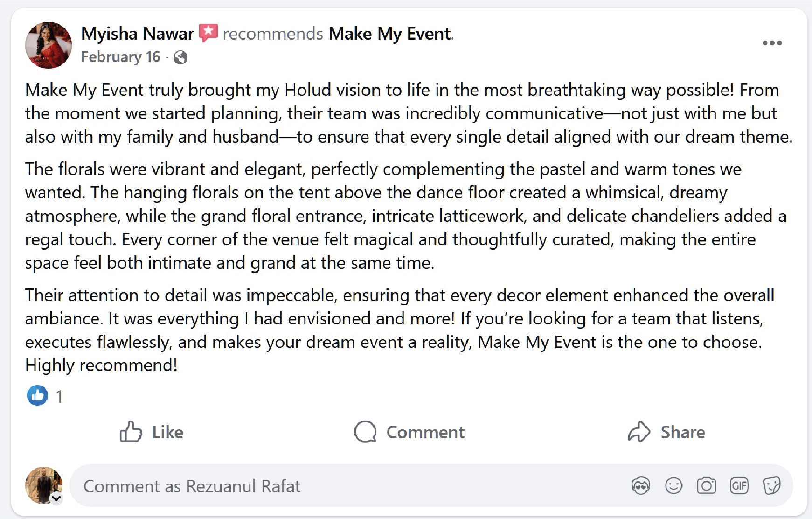Select the camera icon to attach a photo

(x=706, y=485)
